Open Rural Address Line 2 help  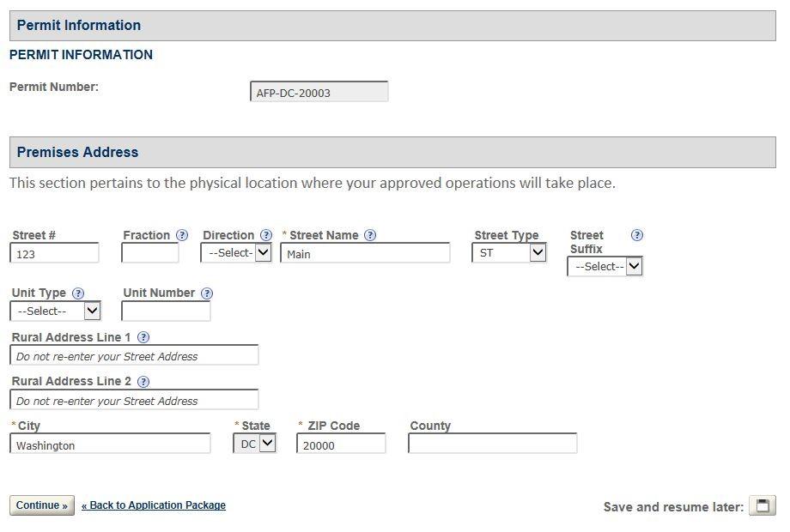143,382
